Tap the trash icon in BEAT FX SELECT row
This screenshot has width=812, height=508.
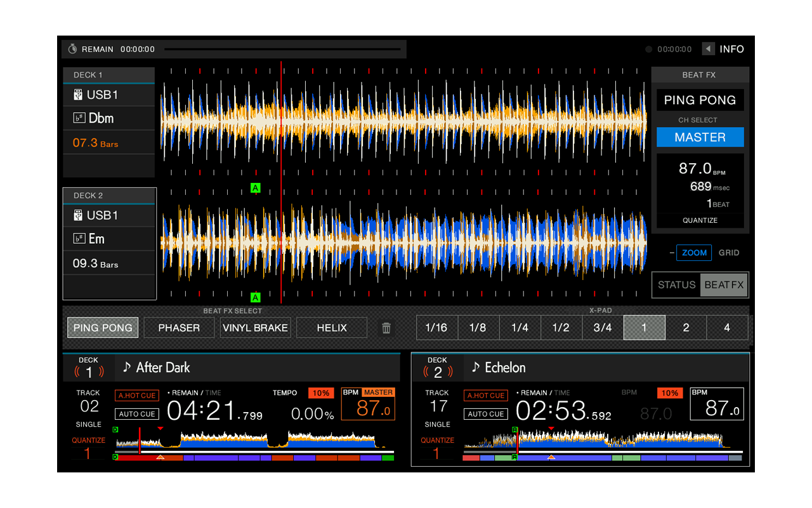(386, 327)
